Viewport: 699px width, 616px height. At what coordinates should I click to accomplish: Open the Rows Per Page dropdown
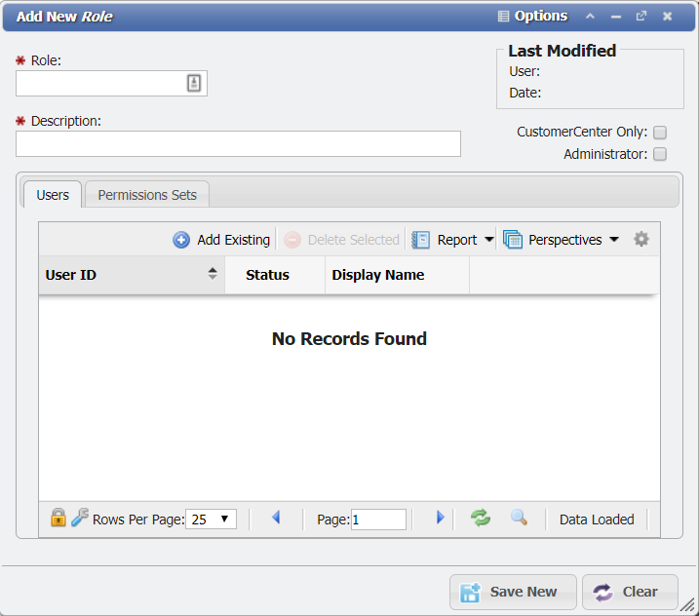[213, 520]
